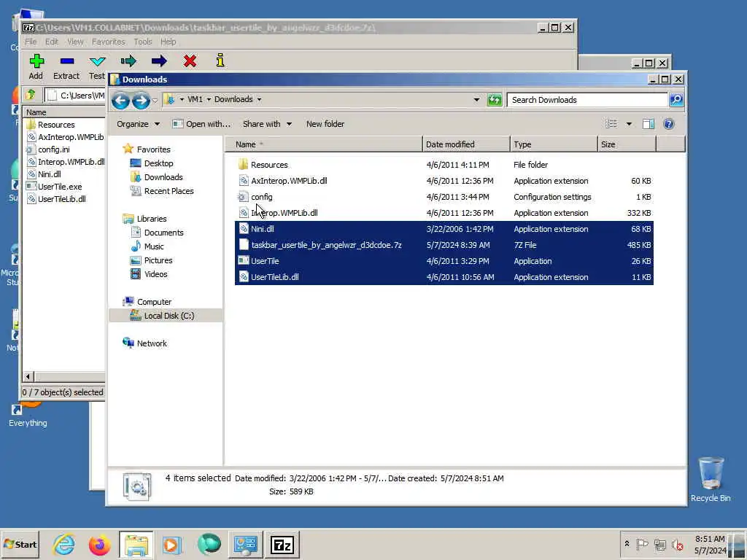The height and width of the screenshot is (560, 747).
Task: Expand the Downloads breadcrumb arrow
Action: [x=259, y=99]
